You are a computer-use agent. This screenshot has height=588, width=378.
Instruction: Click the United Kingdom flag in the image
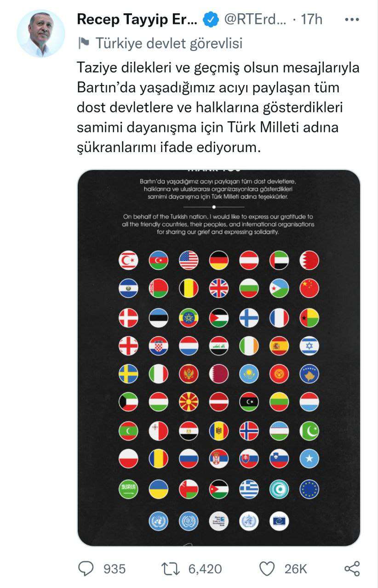[219, 288]
